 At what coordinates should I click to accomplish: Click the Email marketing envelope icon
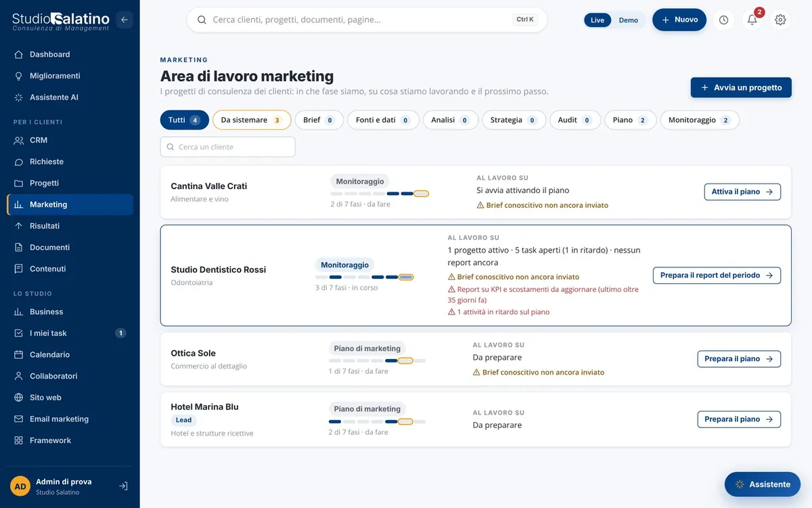coord(19,419)
